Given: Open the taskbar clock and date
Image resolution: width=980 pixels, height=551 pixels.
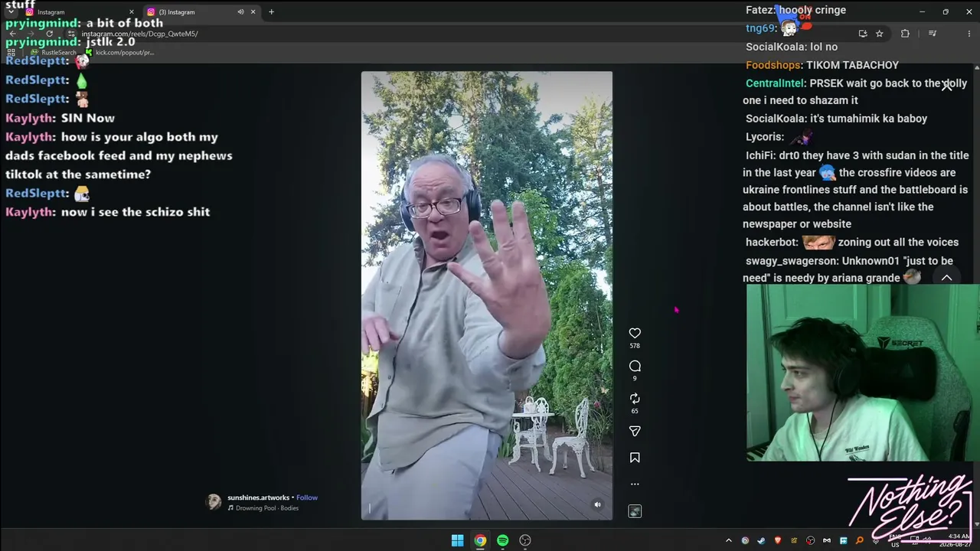Looking at the screenshot, I should pyautogui.click(x=957, y=541).
